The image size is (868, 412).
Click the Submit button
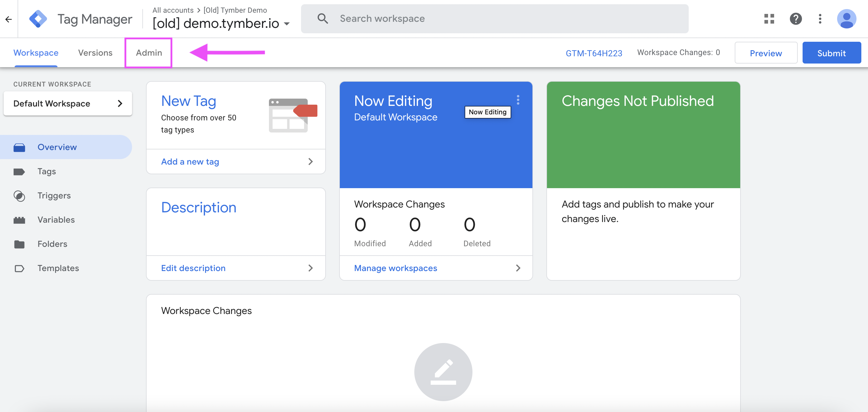[x=832, y=53]
